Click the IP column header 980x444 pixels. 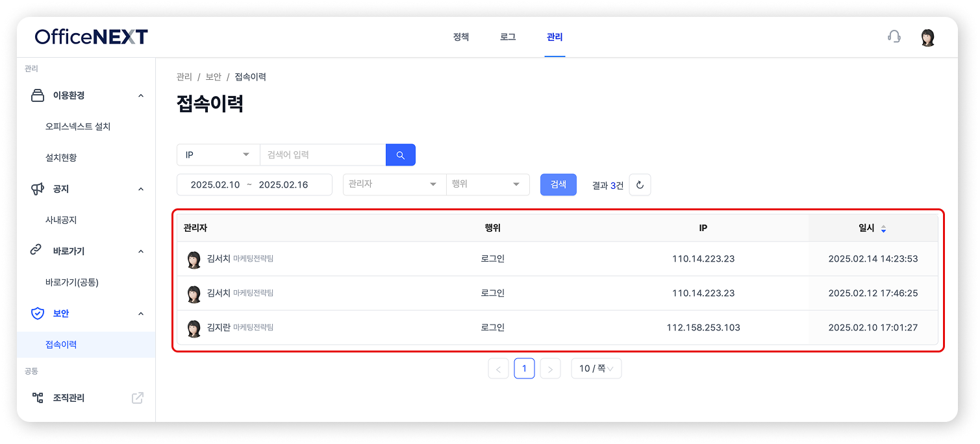coord(703,228)
